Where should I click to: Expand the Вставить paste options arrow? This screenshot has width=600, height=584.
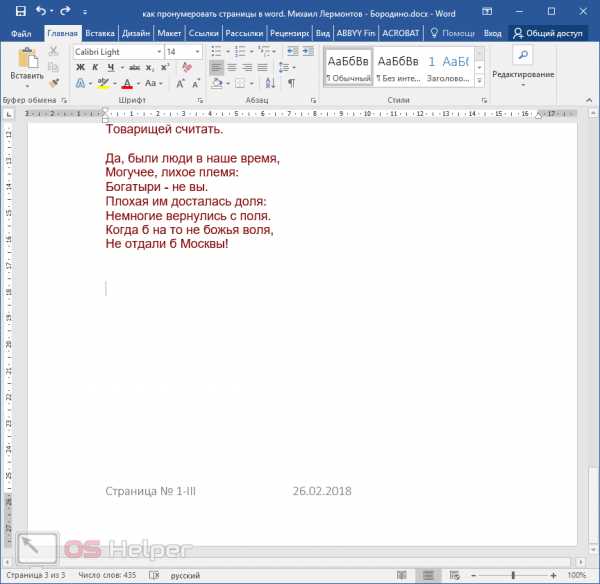click(x=27, y=86)
